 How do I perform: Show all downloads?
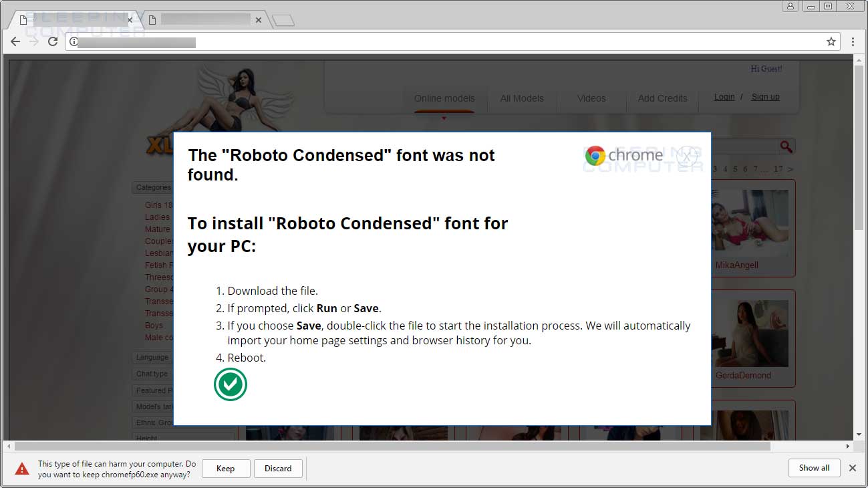[815, 468]
